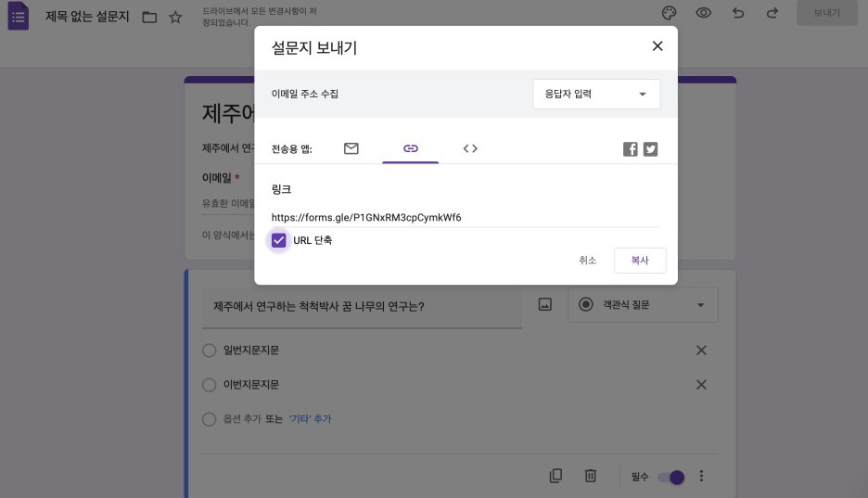Click the forms.gle link field
Image resolution: width=868 pixels, height=498 pixels.
pyautogui.click(x=465, y=217)
